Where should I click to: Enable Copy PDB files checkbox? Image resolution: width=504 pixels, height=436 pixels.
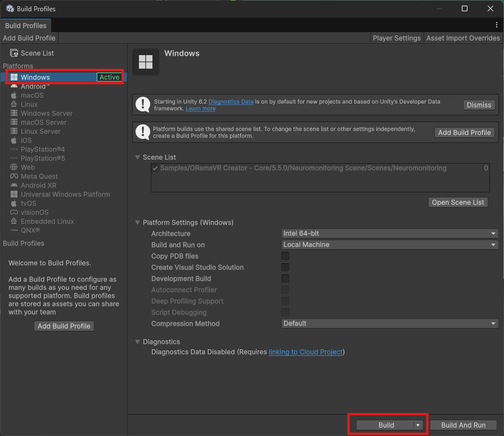285,256
